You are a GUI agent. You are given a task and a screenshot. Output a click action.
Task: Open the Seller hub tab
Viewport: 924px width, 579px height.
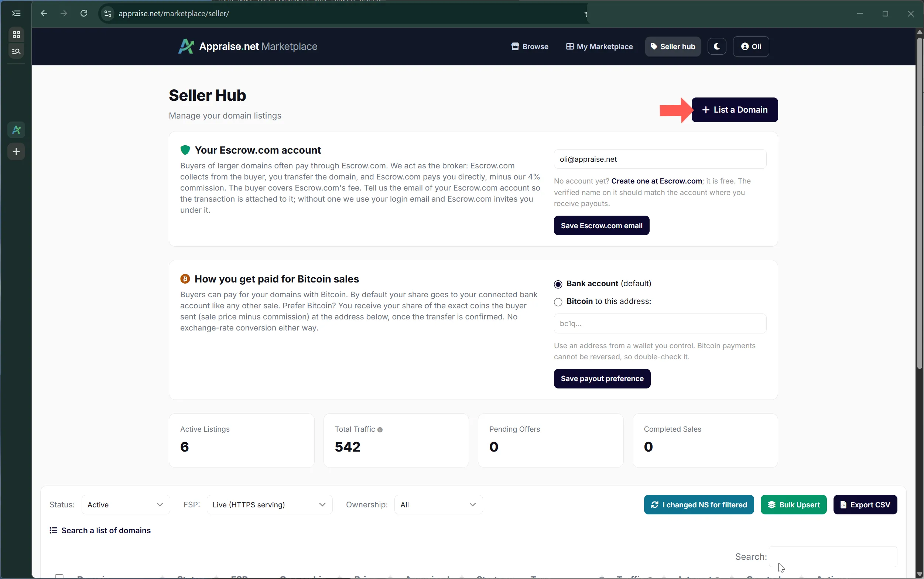pyautogui.click(x=673, y=46)
